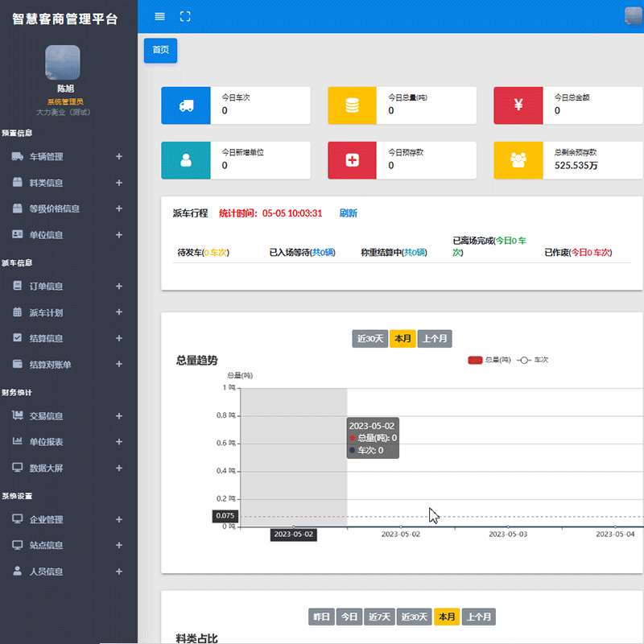Expand the 车辆管理 sidebar menu
This screenshot has height=644, width=644.
[68, 157]
